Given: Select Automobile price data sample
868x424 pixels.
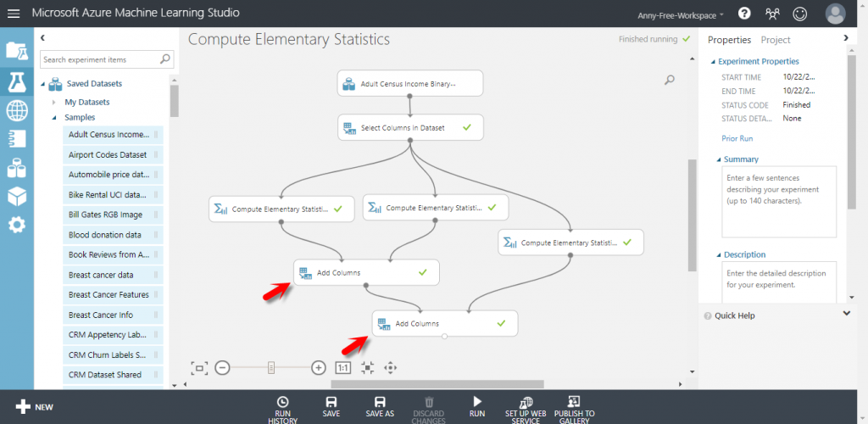Looking at the screenshot, I should coord(113,175).
